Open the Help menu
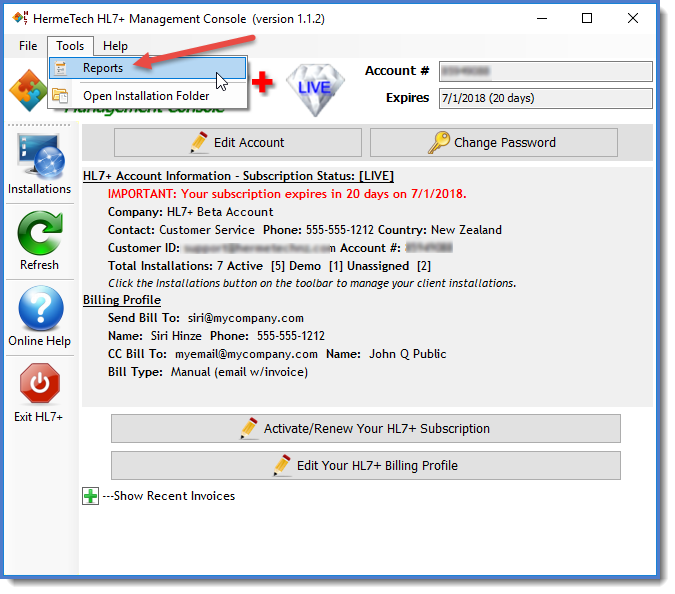The image size is (675, 594). (x=115, y=46)
